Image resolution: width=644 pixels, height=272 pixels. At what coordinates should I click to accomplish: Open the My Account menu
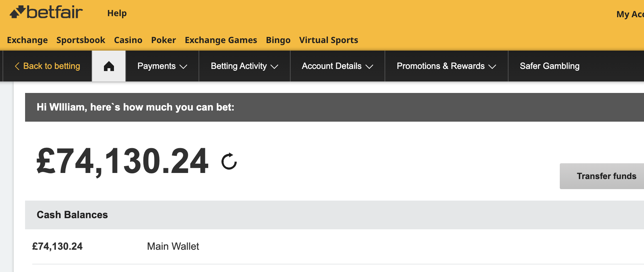coord(630,14)
